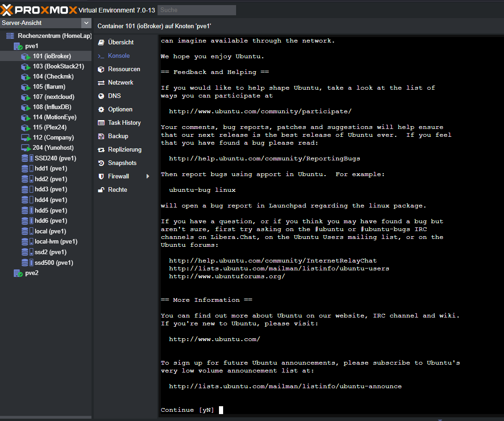Select hdd6 (pve1) storage icon
This screenshot has width=504, height=421.
point(27,221)
